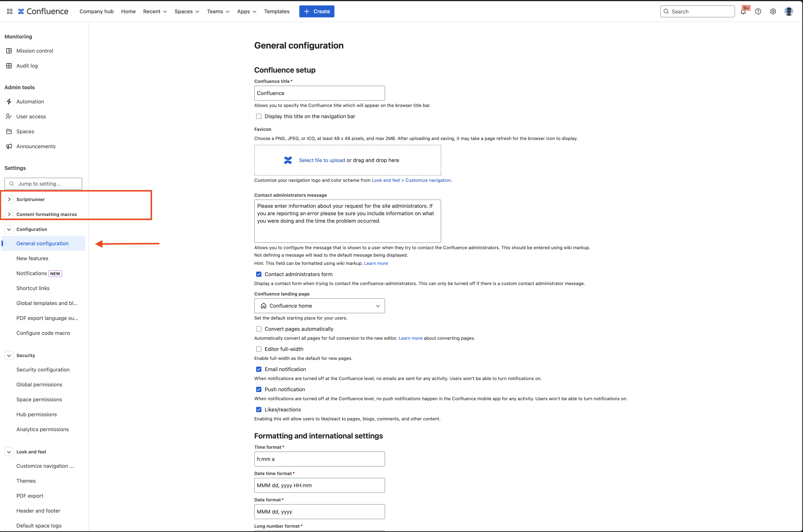Open the Audit log
The width and height of the screenshot is (803, 532).
click(x=27, y=66)
